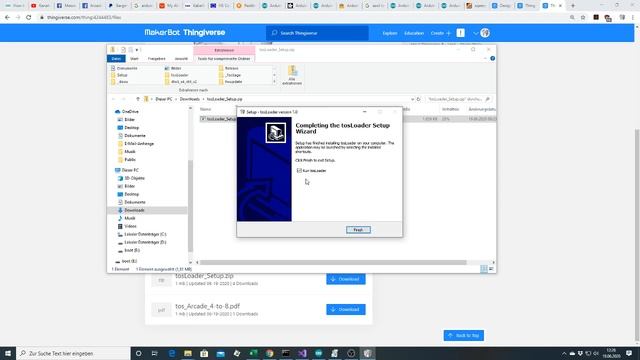Open user avatar dropdown on Thingiverse
The height and width of the screenshot is (360, 640).
[482, 33]
